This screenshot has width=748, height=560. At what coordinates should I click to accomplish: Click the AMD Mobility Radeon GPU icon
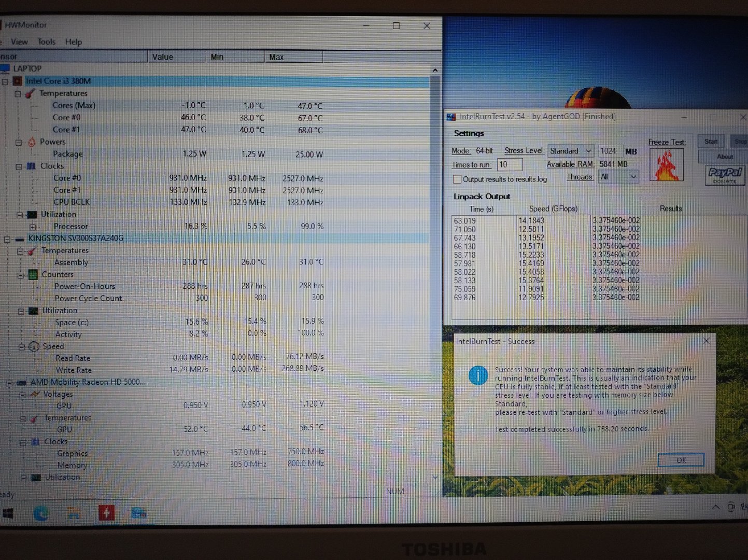coord(22,383)
